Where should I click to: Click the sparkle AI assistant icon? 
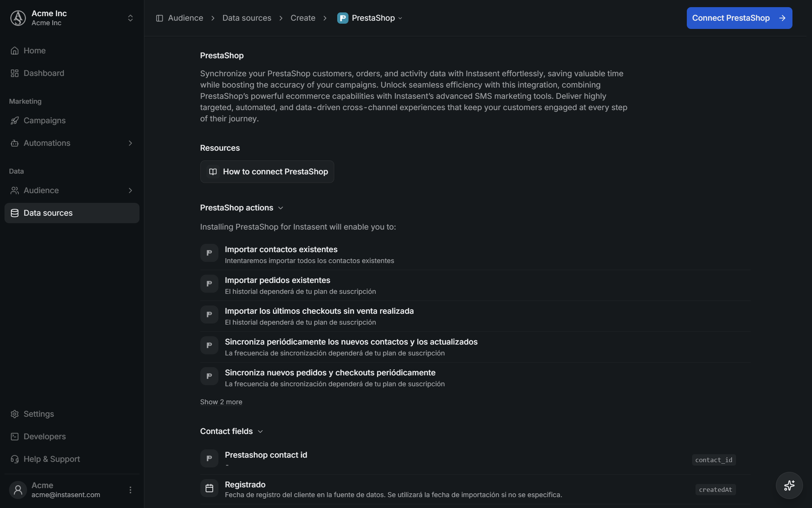(x=789, y=485)
